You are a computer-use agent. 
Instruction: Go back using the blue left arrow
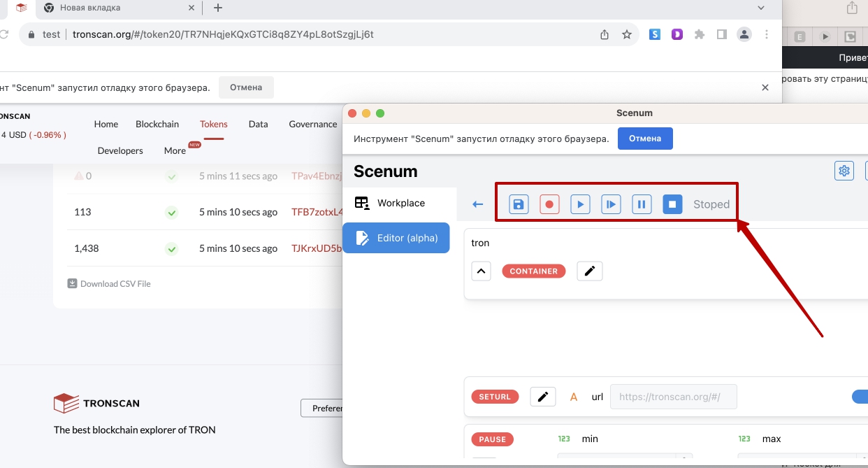(478, 204)
